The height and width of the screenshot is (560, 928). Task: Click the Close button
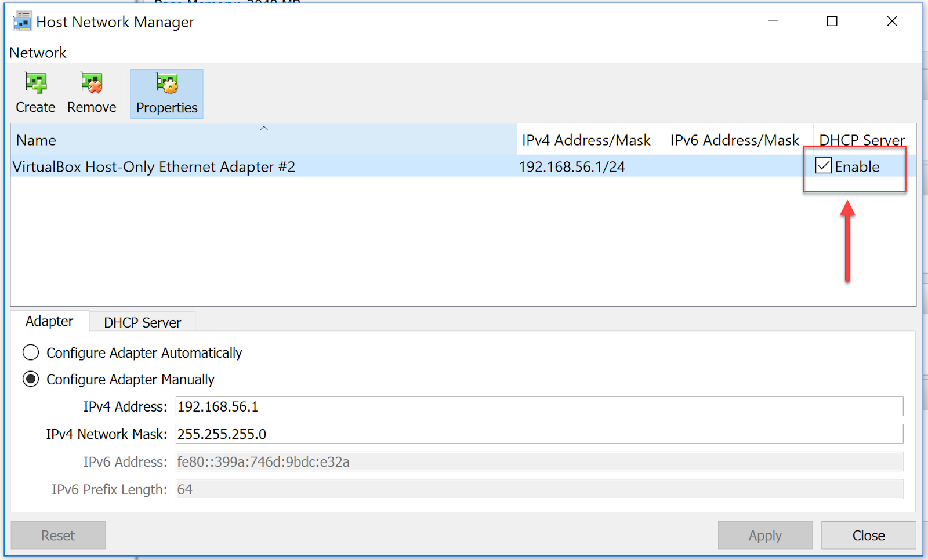pos(868,535)
